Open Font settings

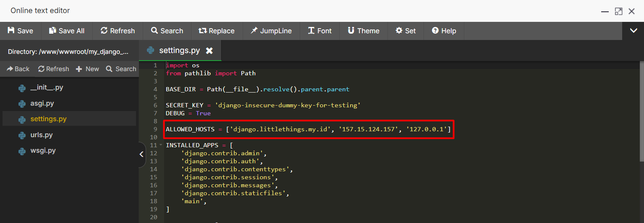[x=319, y=31]
